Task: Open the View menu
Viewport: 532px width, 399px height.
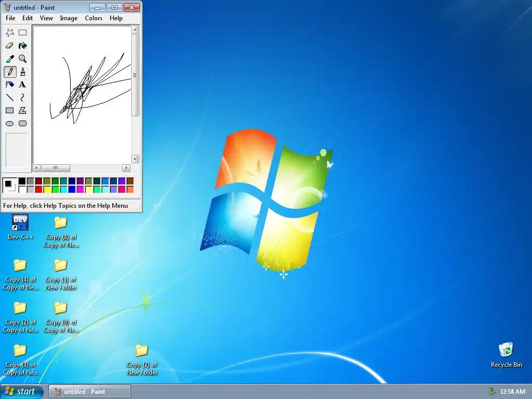Action: (x=46, y=18)
